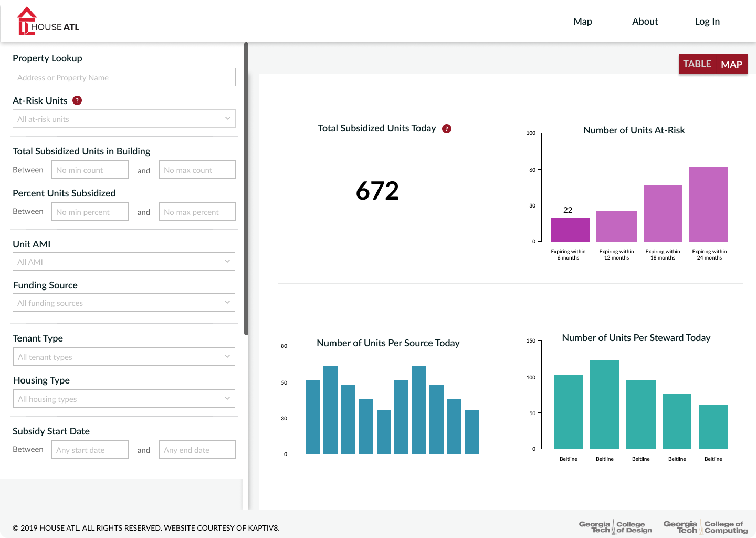Viewport: 756px width, 538px height.
Task: Click Georgia Tech College of Design logo
Action: tap(615, 527)
